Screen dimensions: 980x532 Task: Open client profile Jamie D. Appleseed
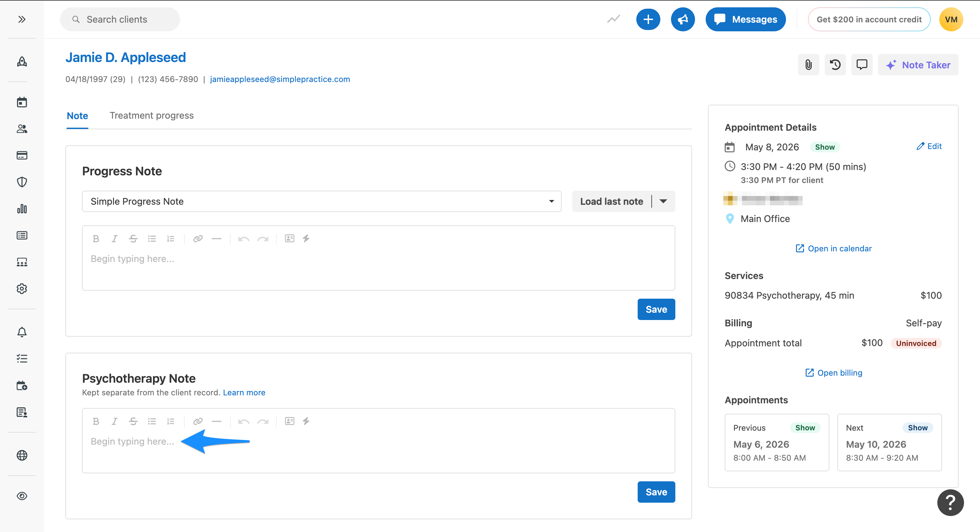(126, 57)
